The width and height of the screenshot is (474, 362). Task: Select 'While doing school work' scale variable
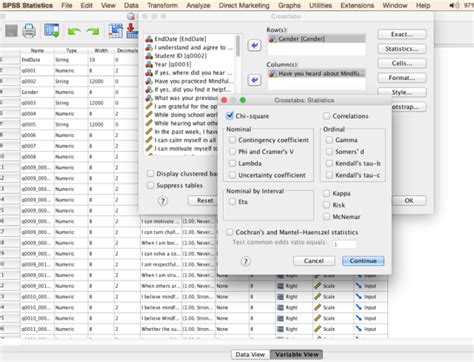click(x=182, y=115)
